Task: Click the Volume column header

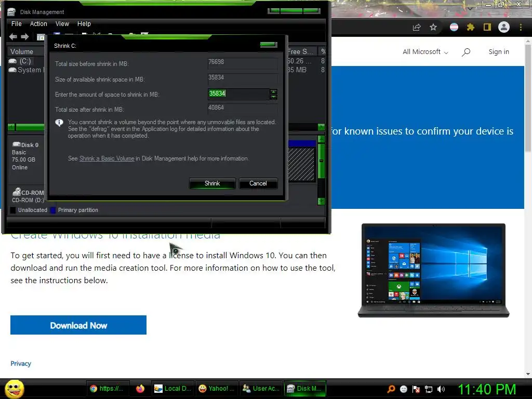Action: tap(26, 51)
